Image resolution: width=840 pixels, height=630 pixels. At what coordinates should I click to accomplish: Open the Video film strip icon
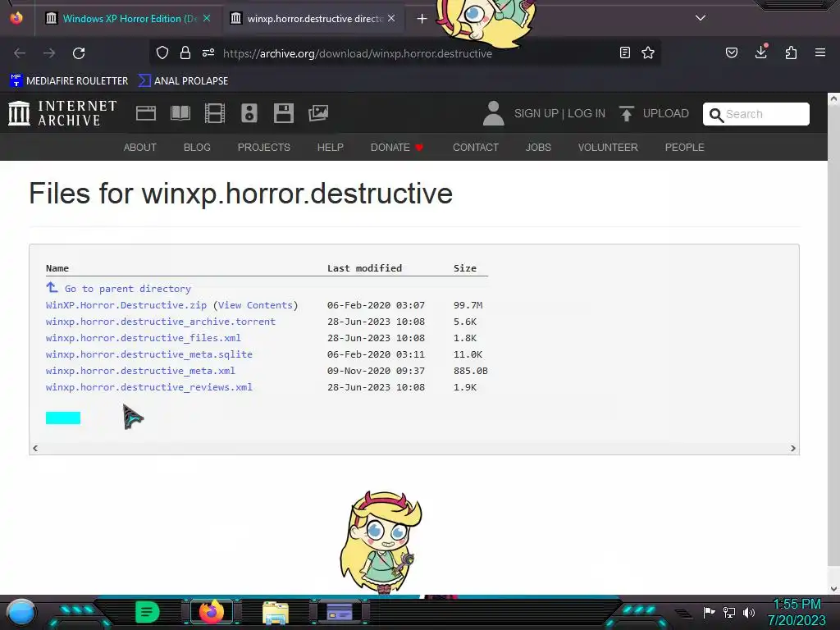point(215,113)
